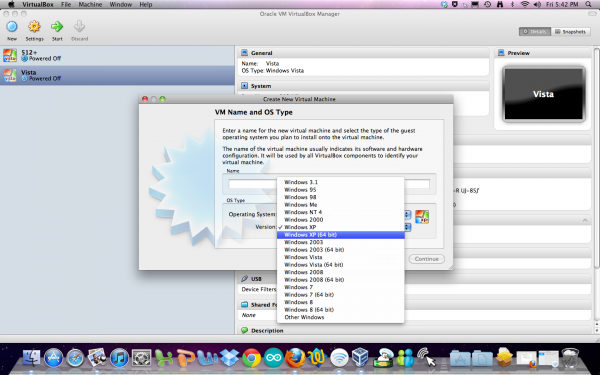Choose Windows 2000 in the list

tap(341, 220)
